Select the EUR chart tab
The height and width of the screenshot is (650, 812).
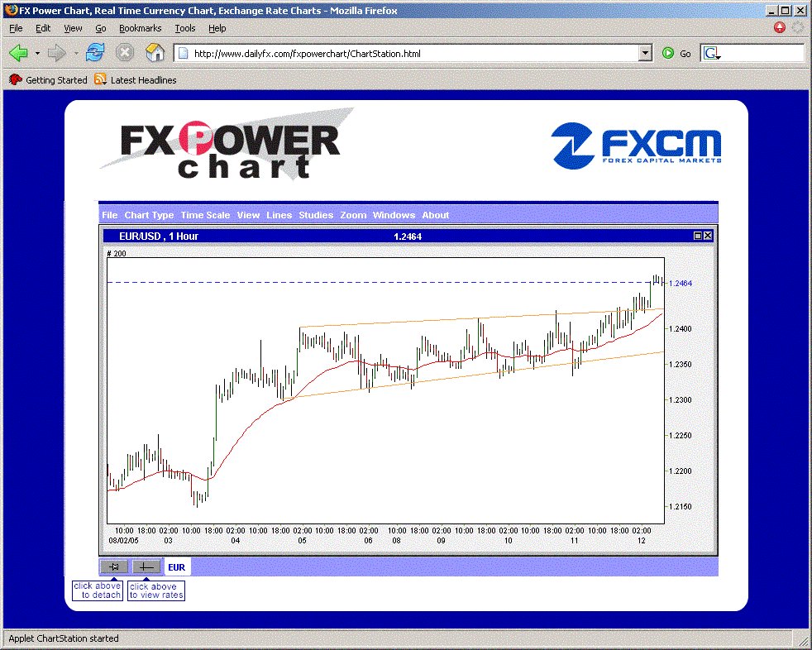(177, 567)
